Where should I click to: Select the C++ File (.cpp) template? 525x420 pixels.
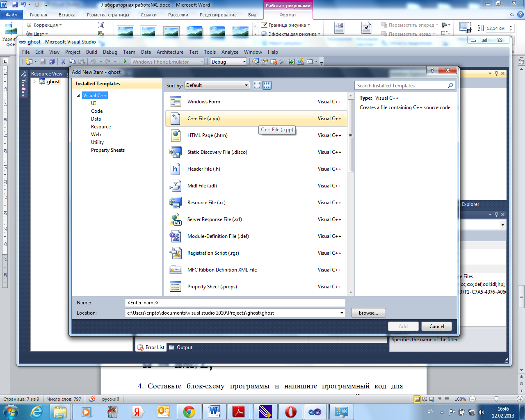[256, 119]
